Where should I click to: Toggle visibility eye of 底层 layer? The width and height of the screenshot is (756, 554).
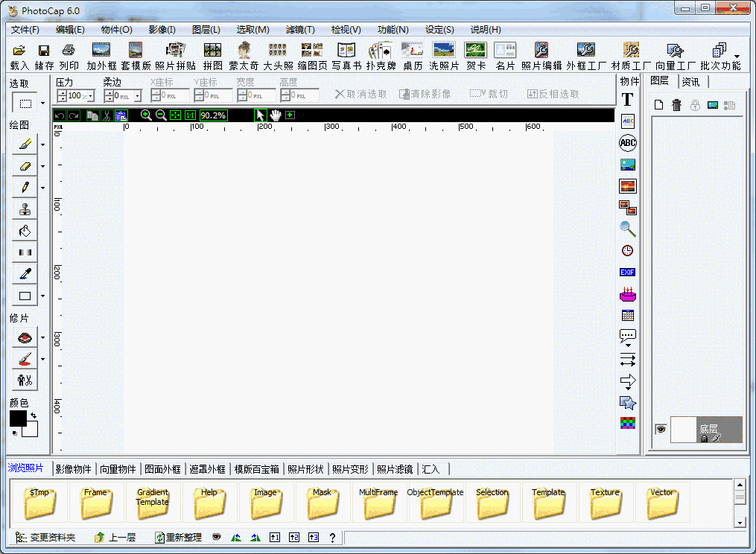pyautogui.click(x=661, y=429)
